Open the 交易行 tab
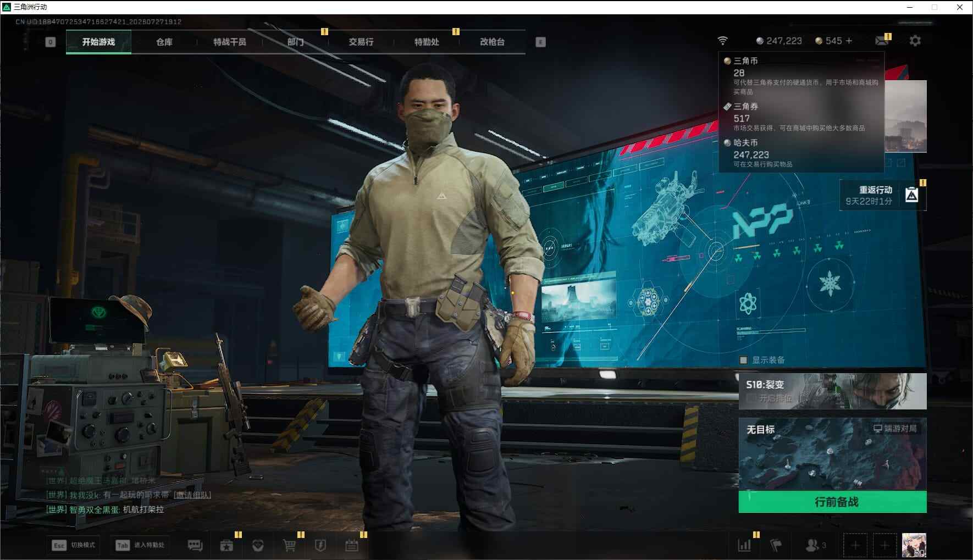This screenshot has width=973, height=560. 361,42
